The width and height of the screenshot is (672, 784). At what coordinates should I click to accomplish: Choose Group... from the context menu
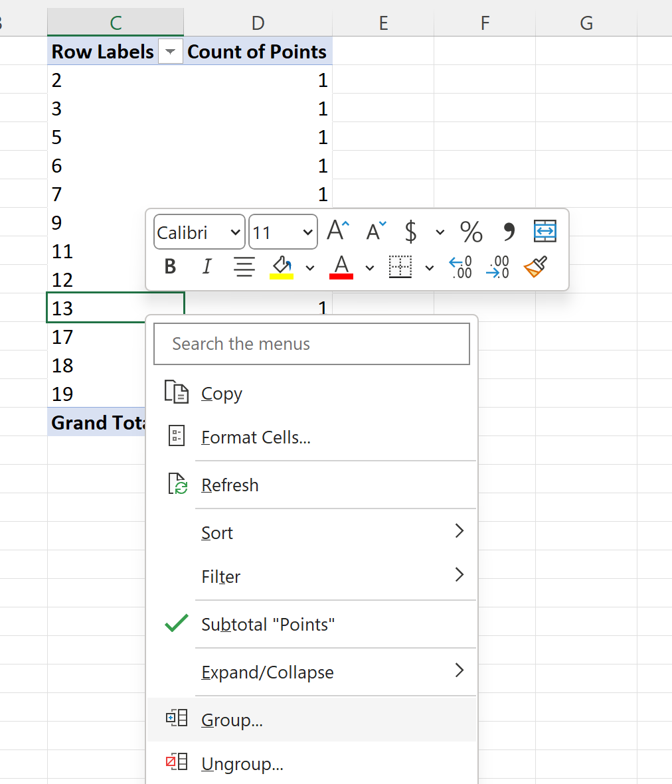point(311,720)
